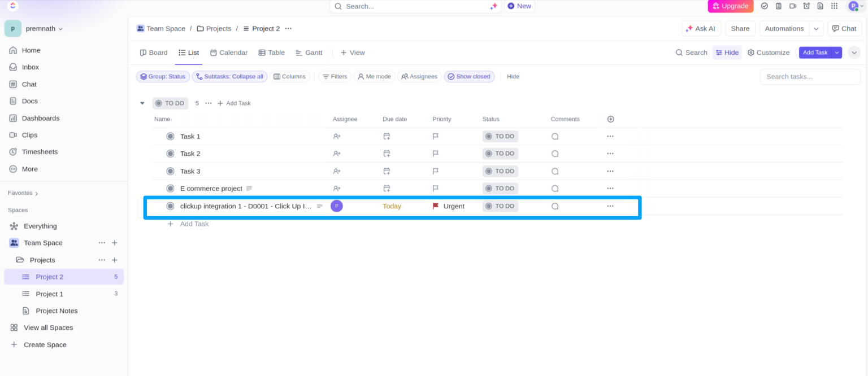Collapse the TO DO group with arrow
This screenshot has height=376, width=868.
click(x=142, y=103)
